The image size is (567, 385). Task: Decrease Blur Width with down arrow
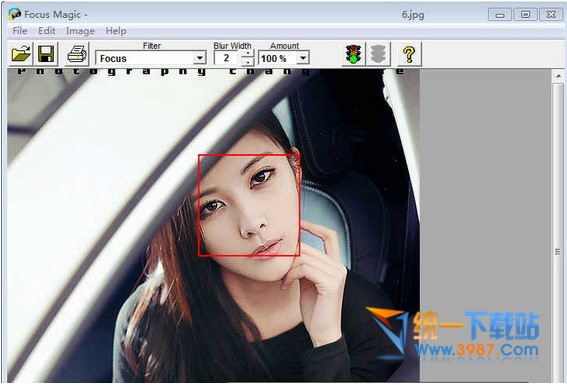247,62
